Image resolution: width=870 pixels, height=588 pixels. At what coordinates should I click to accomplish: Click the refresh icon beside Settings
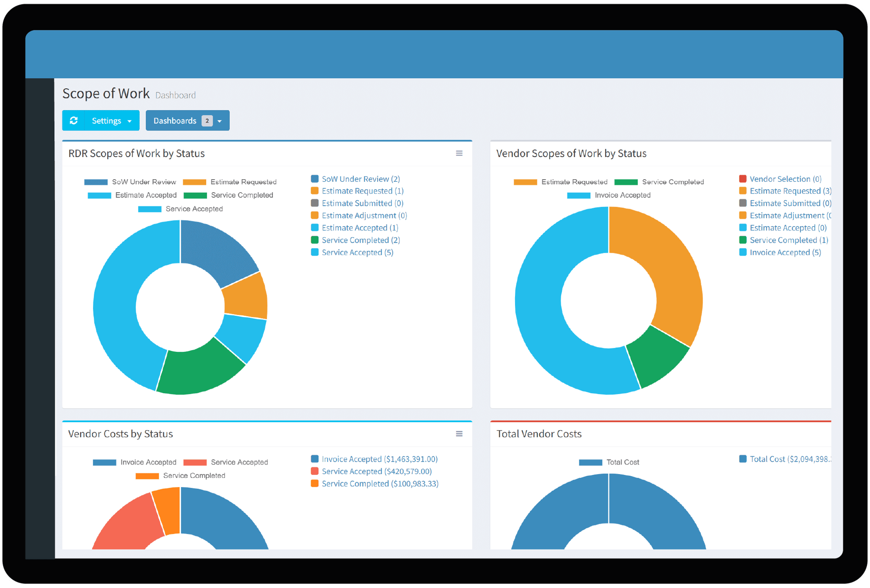74,120
